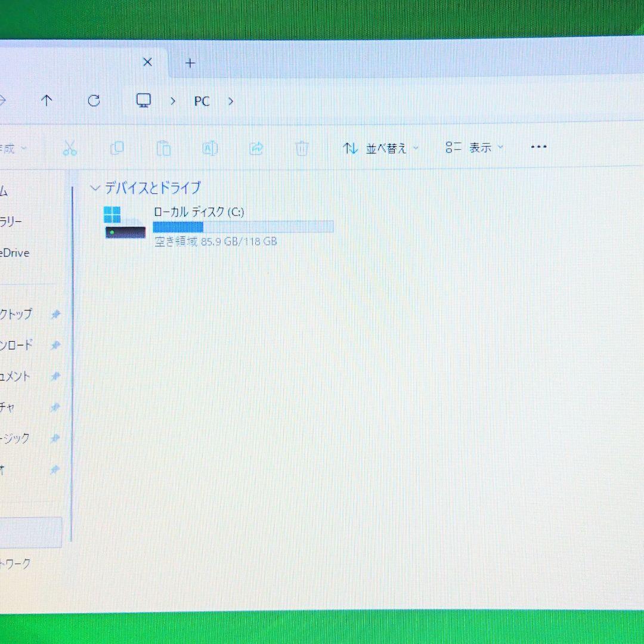644x644 pixels.
Task: Open the 並べ替え sort dropdown
Action: (x=381, y=148)
